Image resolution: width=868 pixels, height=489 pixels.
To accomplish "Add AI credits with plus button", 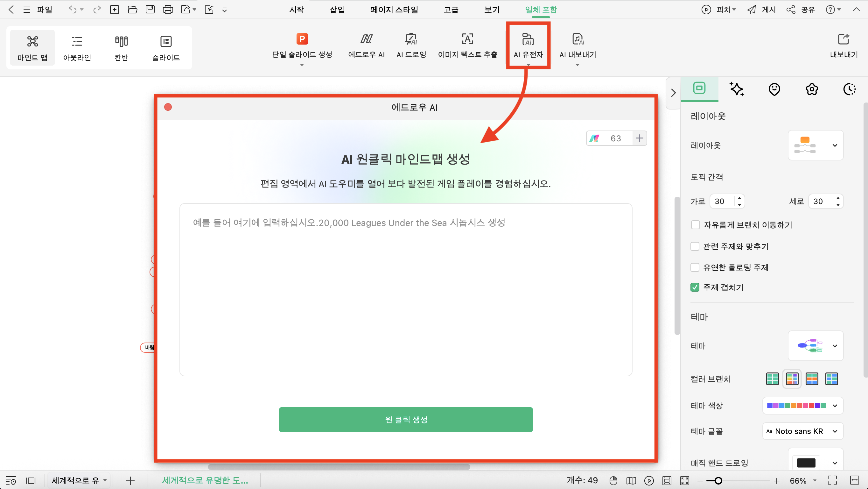I will pyautogui.click(x=639, y=138).
